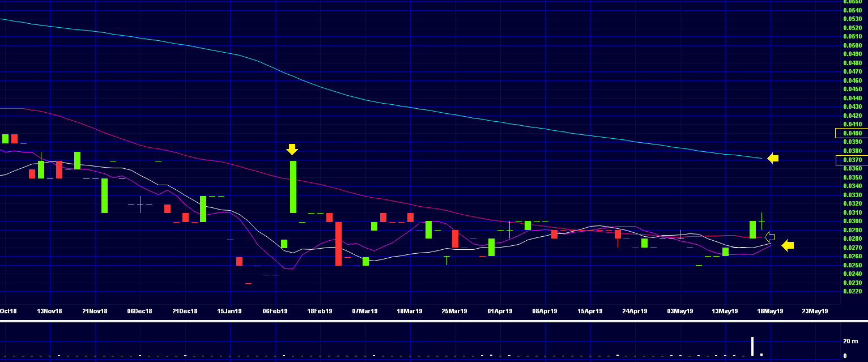
Task: Click the 03May19 date label
Action: [x=680, y=311]
